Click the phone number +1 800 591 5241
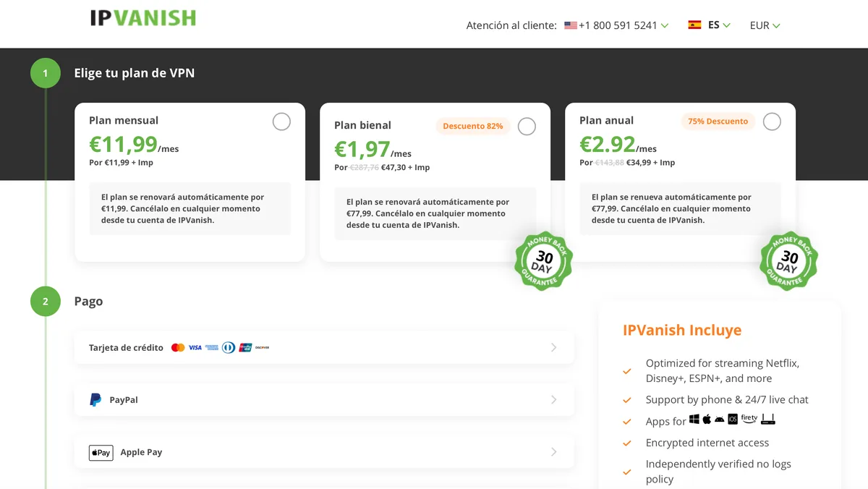Viewport: 868px width, 489px height. tap(618, 25)
